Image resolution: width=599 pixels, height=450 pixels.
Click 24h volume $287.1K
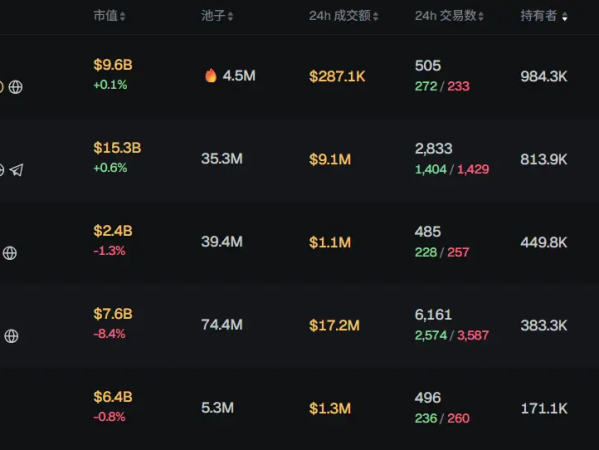point(337,76)
